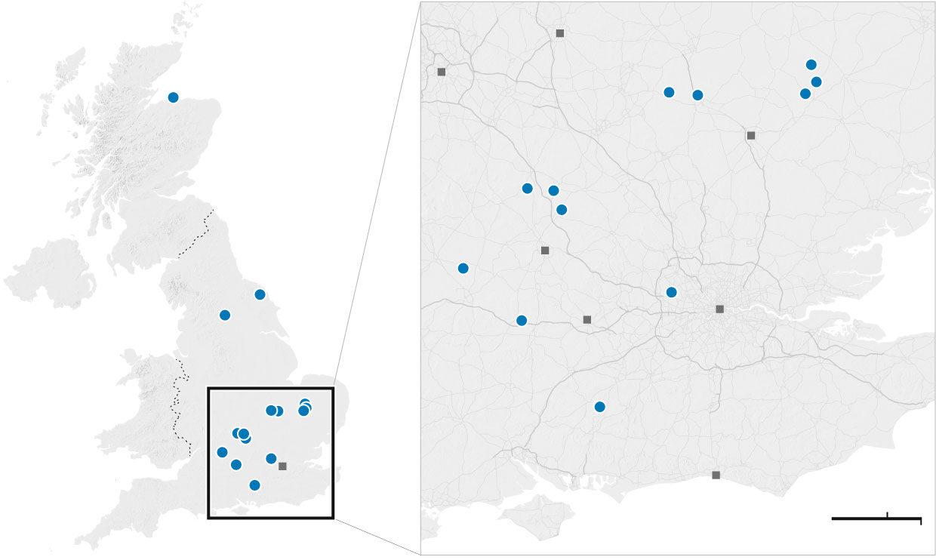Image resolution: width=936 pixels, height=560 pixels.
Task: Click the blue dot in northern Scotland
Action: point(173,97)
